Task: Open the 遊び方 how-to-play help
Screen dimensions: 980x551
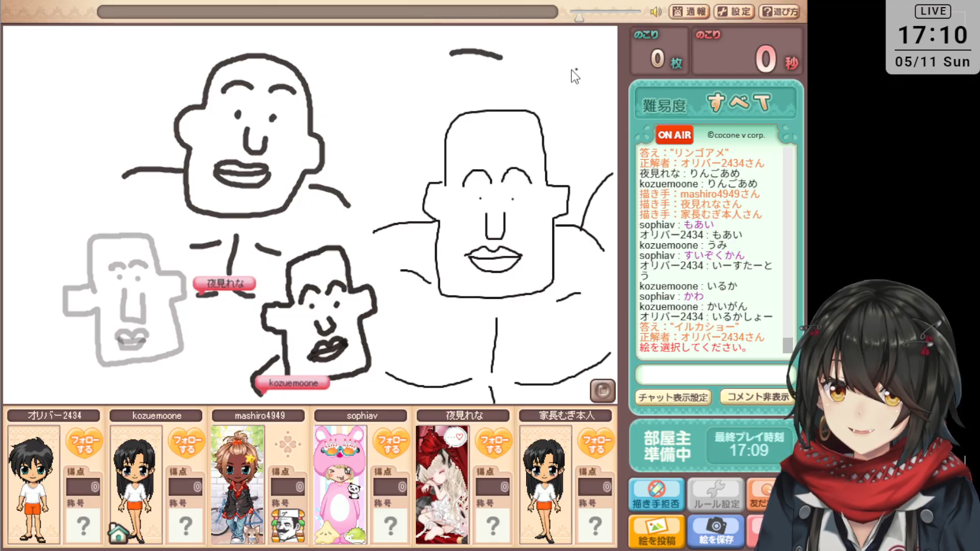Action: (779, 12)
